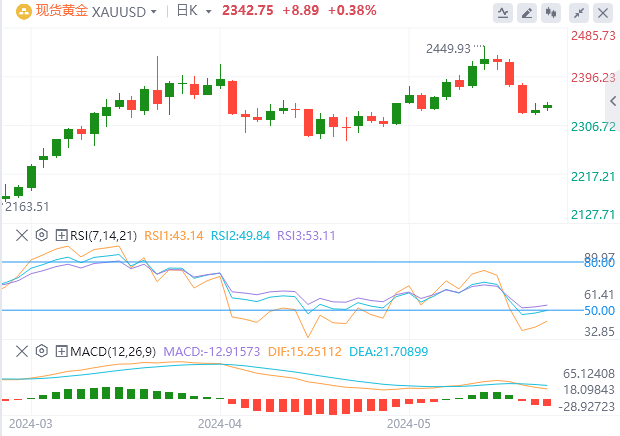
Task: Open MACD indicator settings gear
Action: point(41,351)
